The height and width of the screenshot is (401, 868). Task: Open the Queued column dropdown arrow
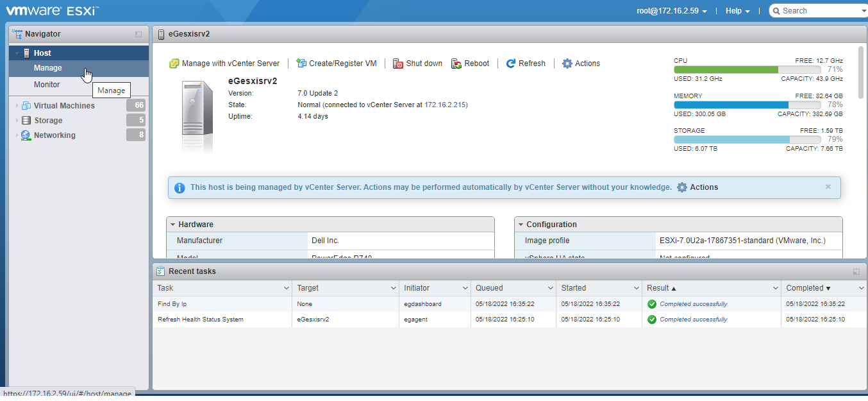point(550,288)
